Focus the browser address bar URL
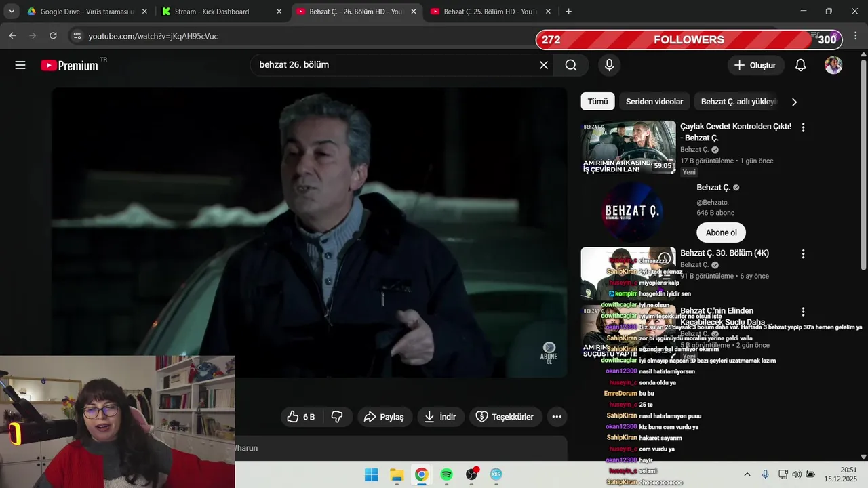868x488 pixels. (153, 36)
